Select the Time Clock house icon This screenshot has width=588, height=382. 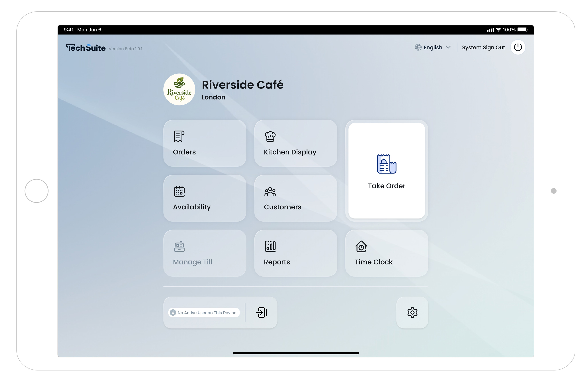pyautogui.click(x=361, y=246)
